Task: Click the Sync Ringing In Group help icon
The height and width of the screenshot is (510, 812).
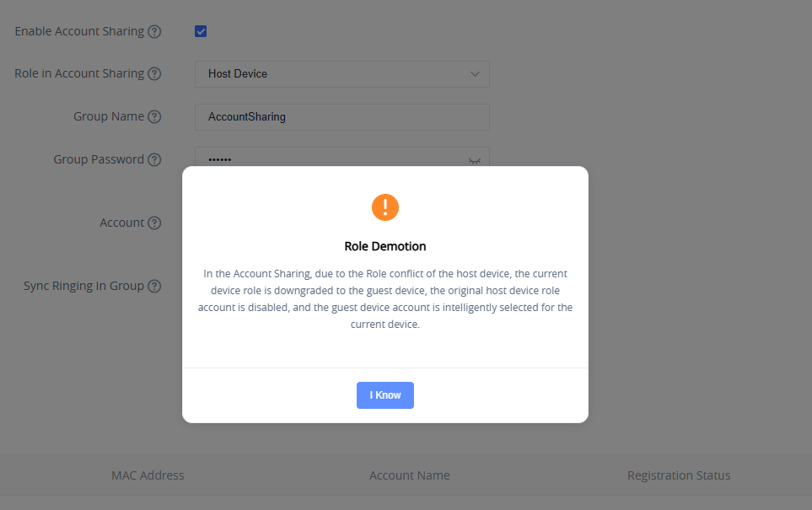Action: point(154,286)
